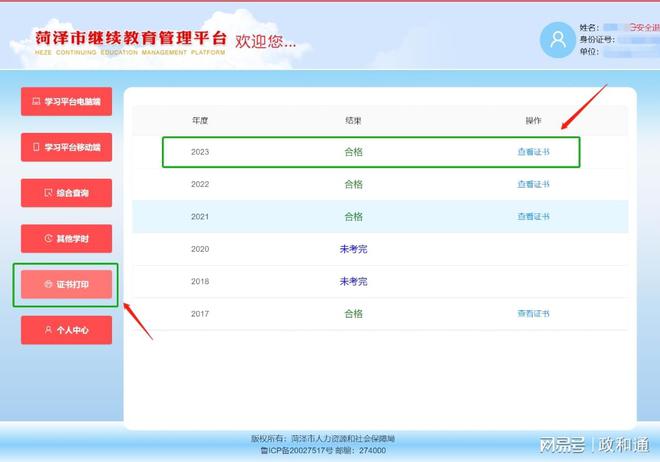Click 合格 result in 2017 row
Viewport: 660px width, 462px height.
coord(354,314)
